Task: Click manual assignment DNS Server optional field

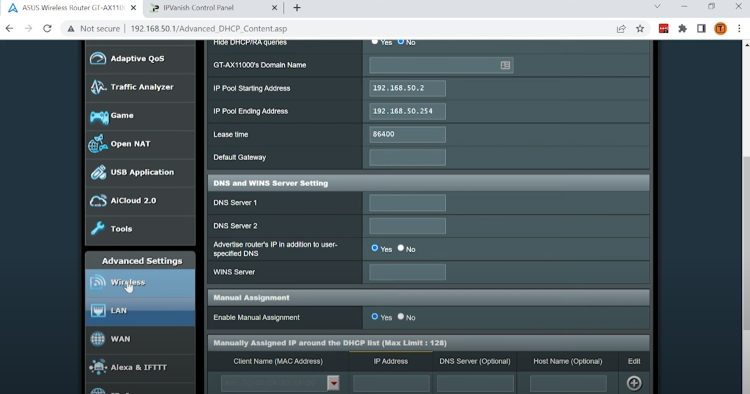Action: click(475, 383)
